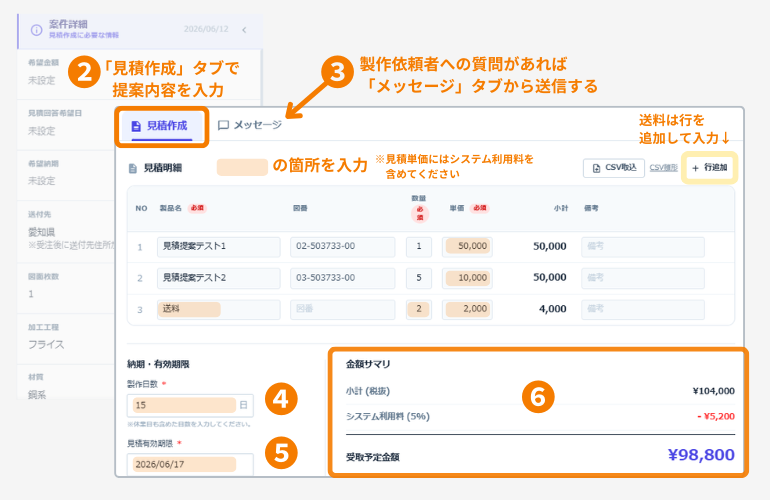Click the 見積有効期限 date field 2026/06/17
Image resolution: width=770 pixels, height=500 pixels.
coord(190,464)
